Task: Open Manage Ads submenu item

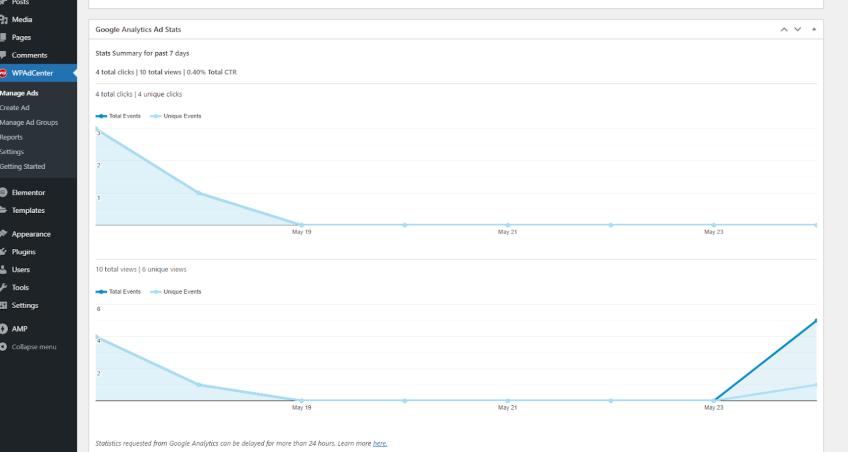Action: pyautogui.click(x=19, y=93)
